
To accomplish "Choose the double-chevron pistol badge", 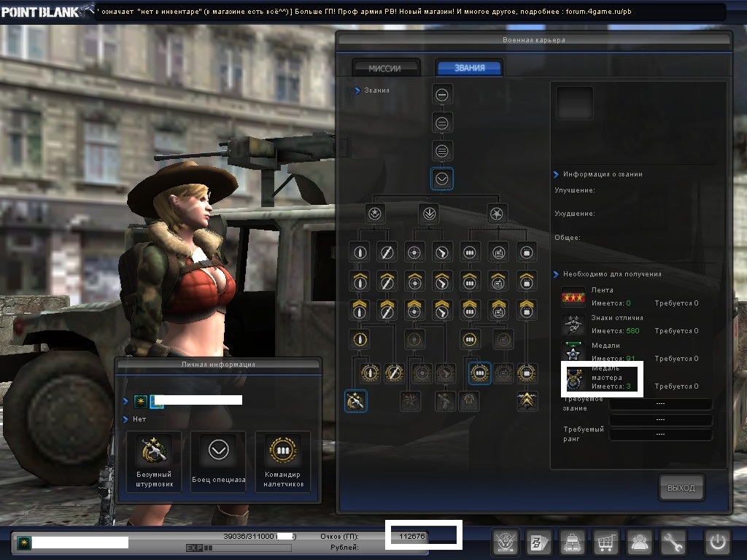I will [442, 309].
